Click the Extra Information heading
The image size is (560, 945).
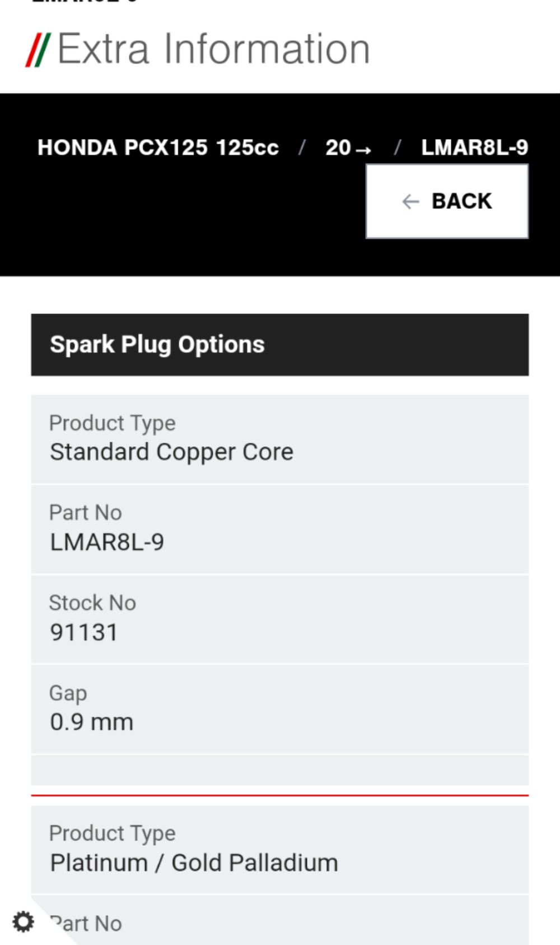[213, 49]
